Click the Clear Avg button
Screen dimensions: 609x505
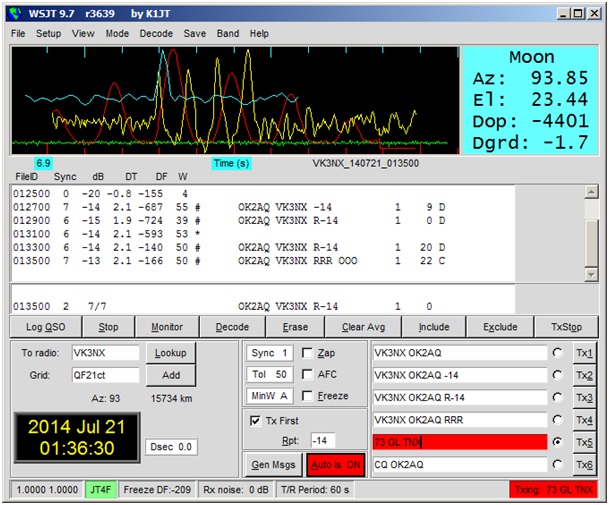pos(364,327)
